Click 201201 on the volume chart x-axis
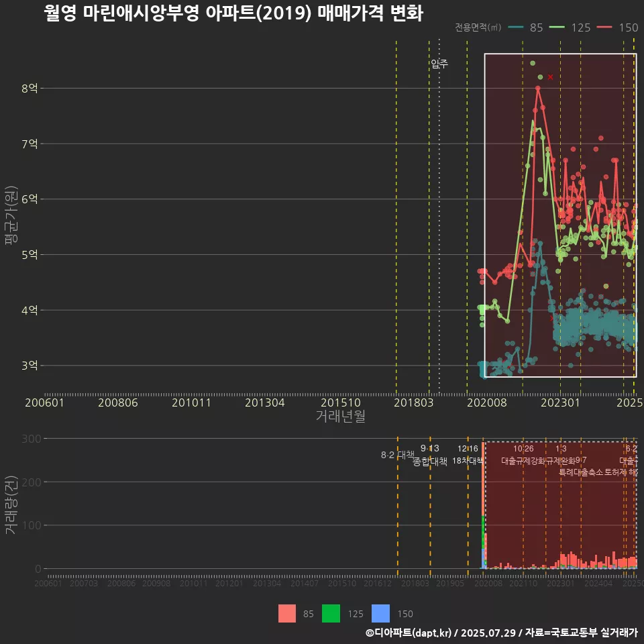The width and height of the screenshot is (644, 644). 229,583
